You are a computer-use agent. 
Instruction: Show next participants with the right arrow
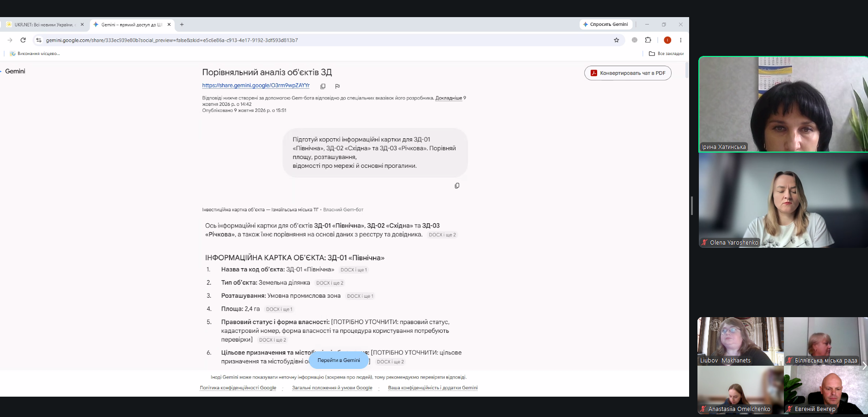point(864,366)
